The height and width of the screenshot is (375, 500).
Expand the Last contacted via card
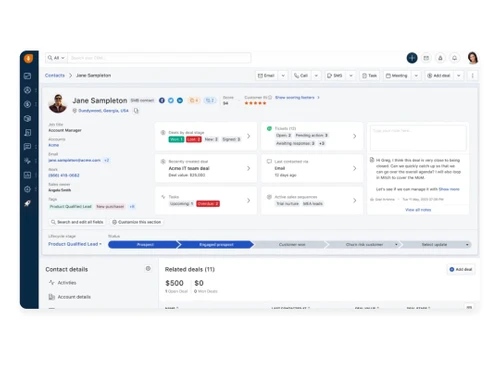coord(355,168)
